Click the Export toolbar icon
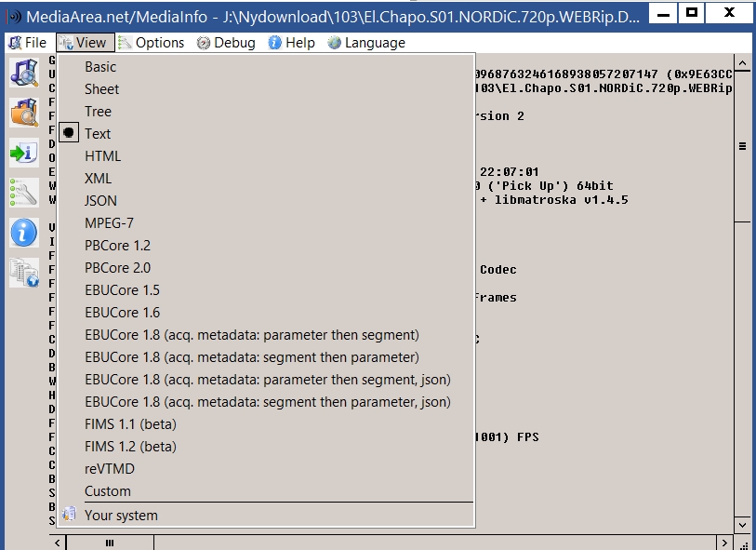 (x=24, y=153)
